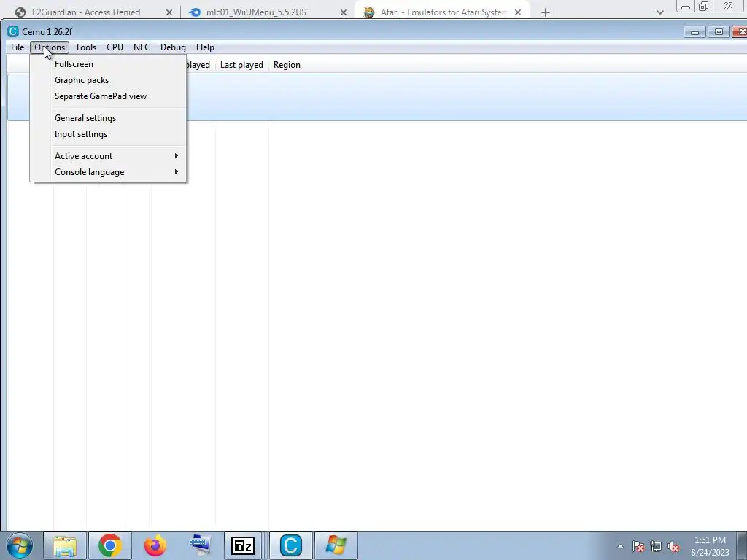Open Input settings
747x560 pixels.
coord(109,134)
